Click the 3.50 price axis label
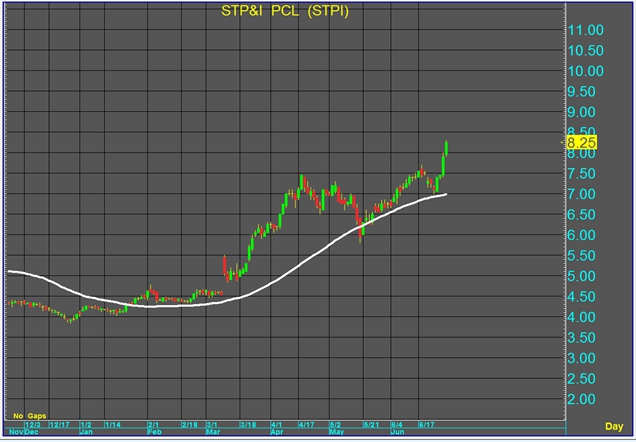636x442 pixels. click(x=581, y=338)
